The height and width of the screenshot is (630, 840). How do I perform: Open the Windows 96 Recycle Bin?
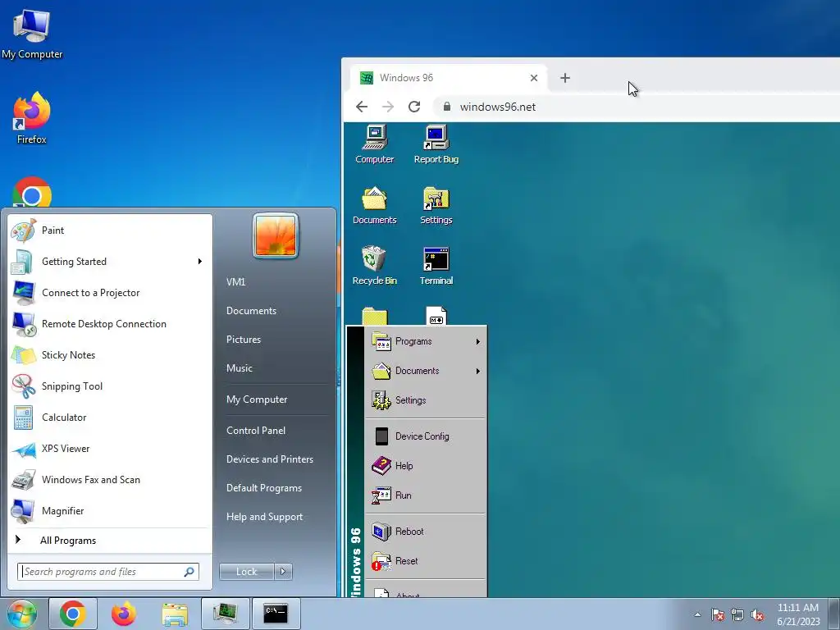[374, 266]
